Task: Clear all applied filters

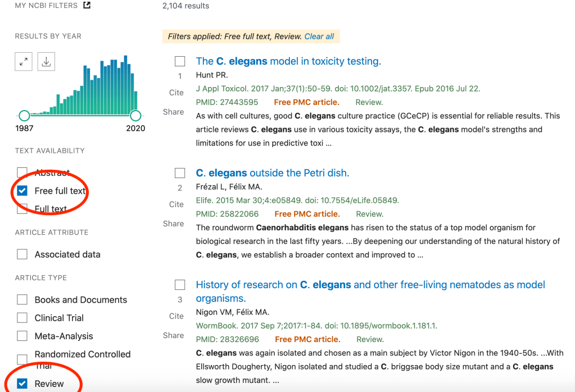Action: (x=319, y=37)
